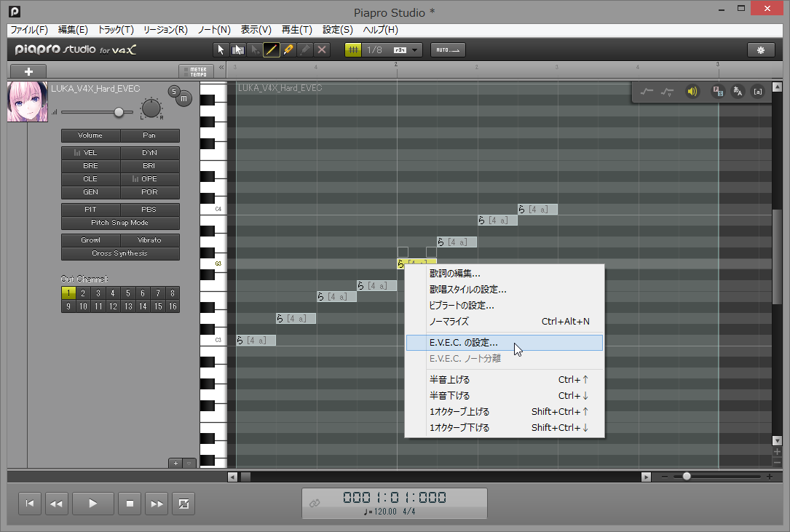Open the ヘルプ(H) menu
790x532 pixels.
pos(380,30)
